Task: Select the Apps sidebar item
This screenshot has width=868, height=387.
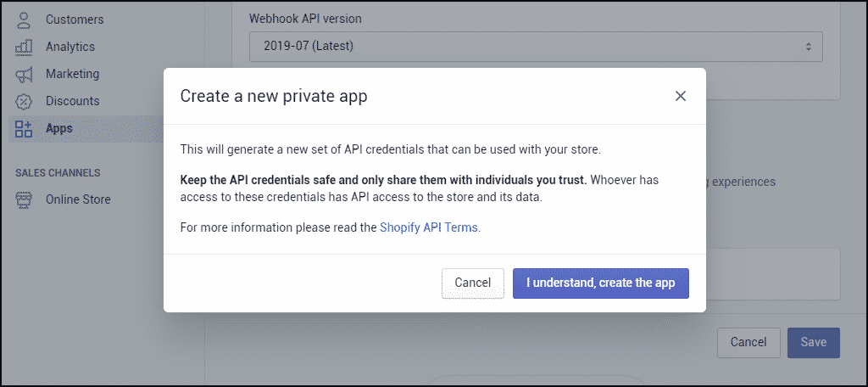Action: [x=59, y=128]
